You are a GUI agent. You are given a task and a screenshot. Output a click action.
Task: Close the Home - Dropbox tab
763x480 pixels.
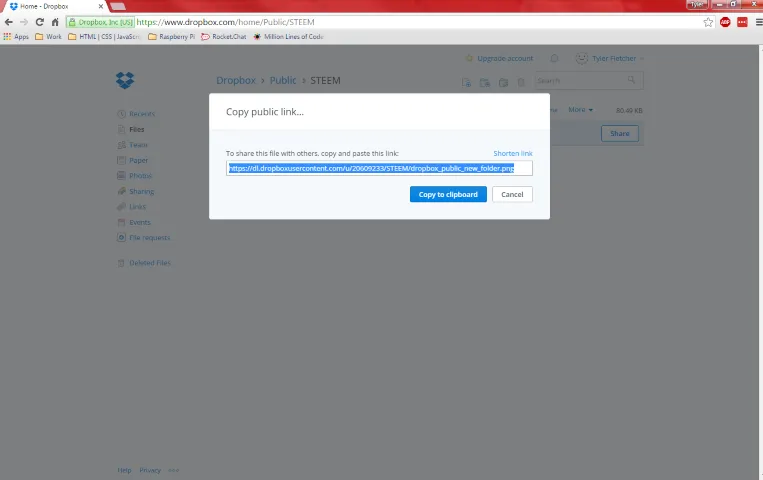click(x=101, y=6)
